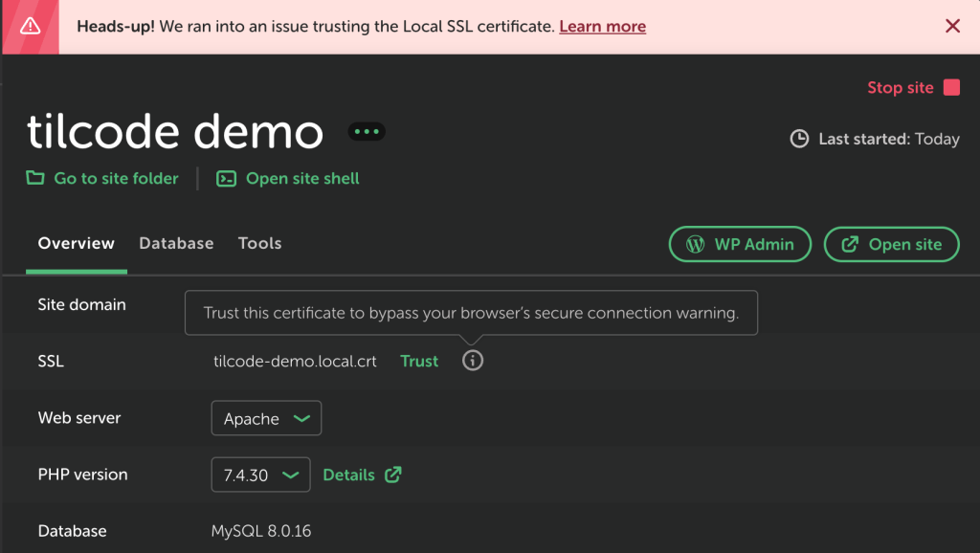Open the three-dot site options menu
Viewport: 980px width, 553px height.
click(x=367, y=132)
